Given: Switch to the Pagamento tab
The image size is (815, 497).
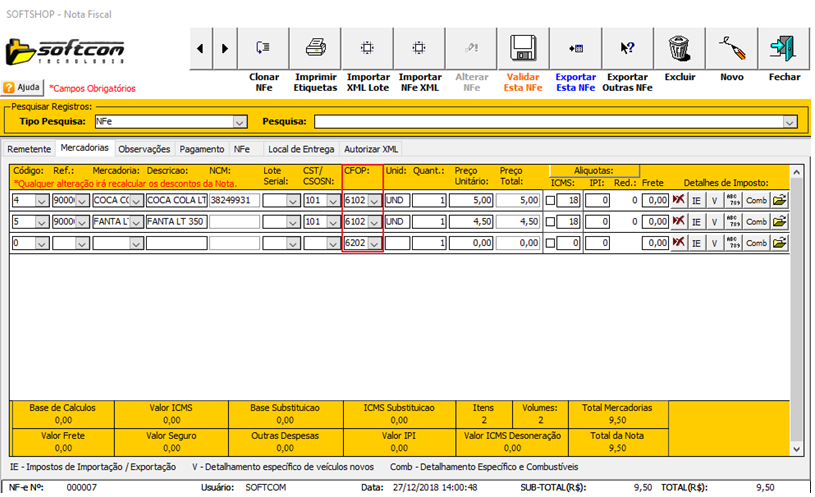Looking at the screenshot, I should (202, 149).
